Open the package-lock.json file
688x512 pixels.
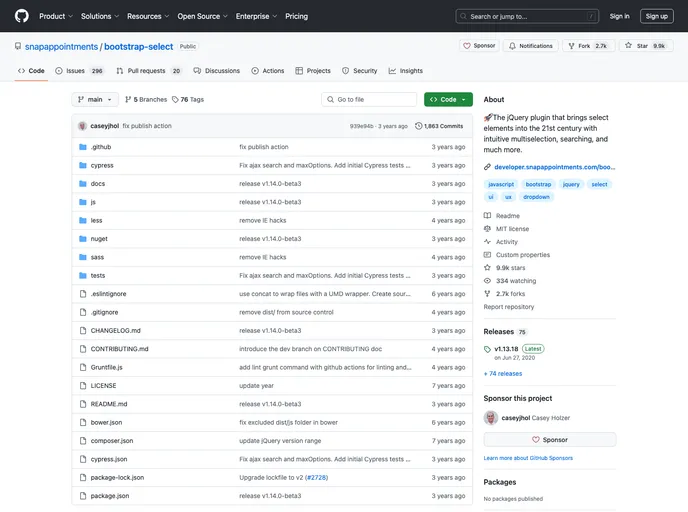(x=117, y=478)
